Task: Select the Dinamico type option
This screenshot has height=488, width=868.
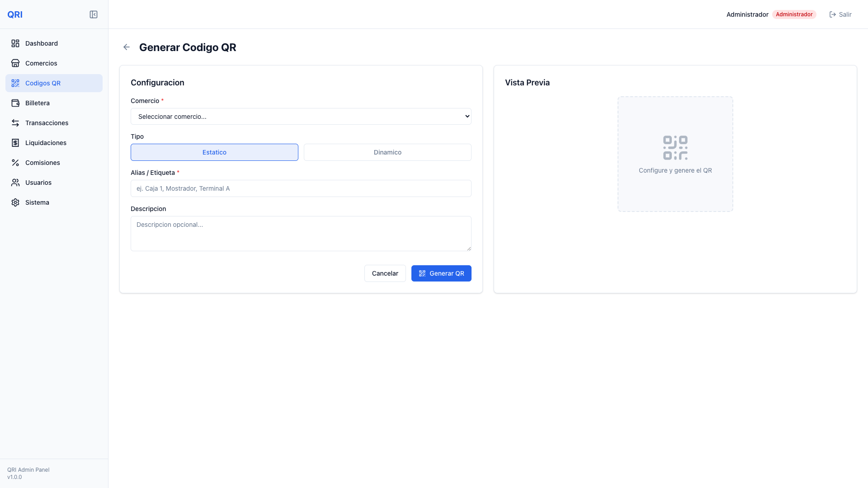Action: pyautogui.click(x=387, y=152)
